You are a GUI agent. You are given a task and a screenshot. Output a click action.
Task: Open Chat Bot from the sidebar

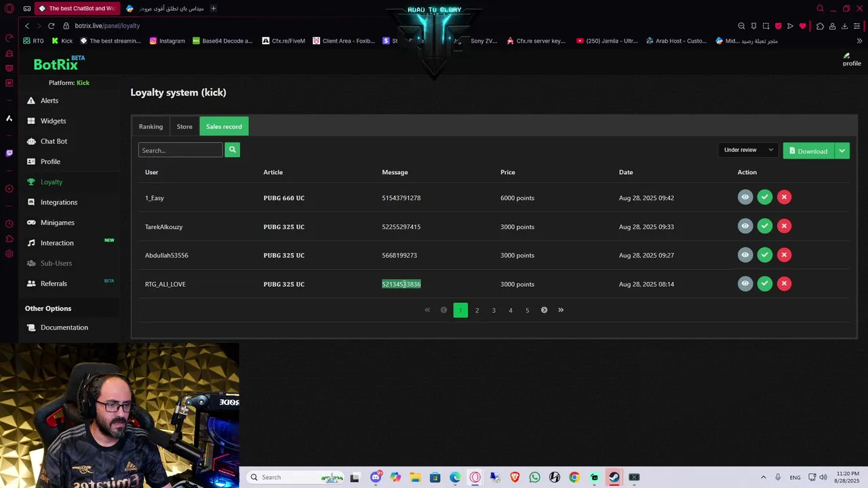pyautogui.click(x=54, y=141)
